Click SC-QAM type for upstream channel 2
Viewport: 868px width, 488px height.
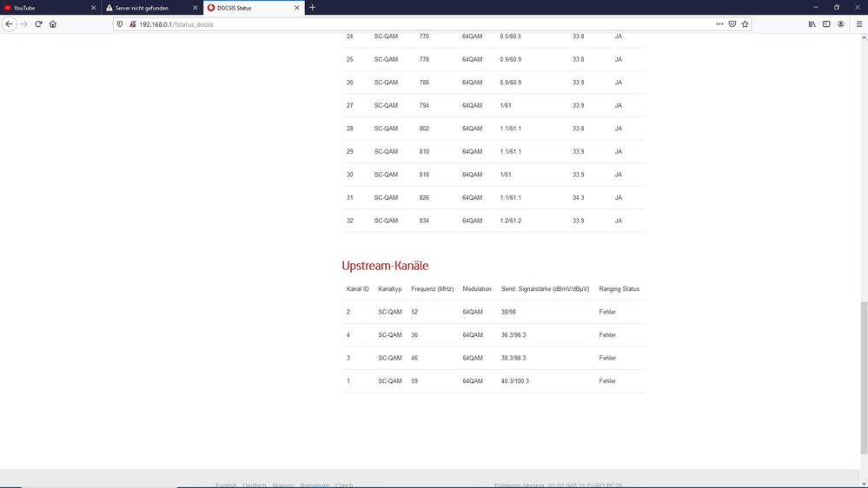tap(390, 312)
